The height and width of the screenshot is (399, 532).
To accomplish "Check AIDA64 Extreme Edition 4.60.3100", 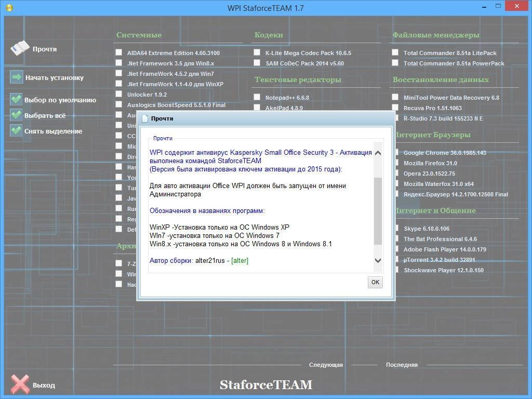I will click(x=119, y=52).
